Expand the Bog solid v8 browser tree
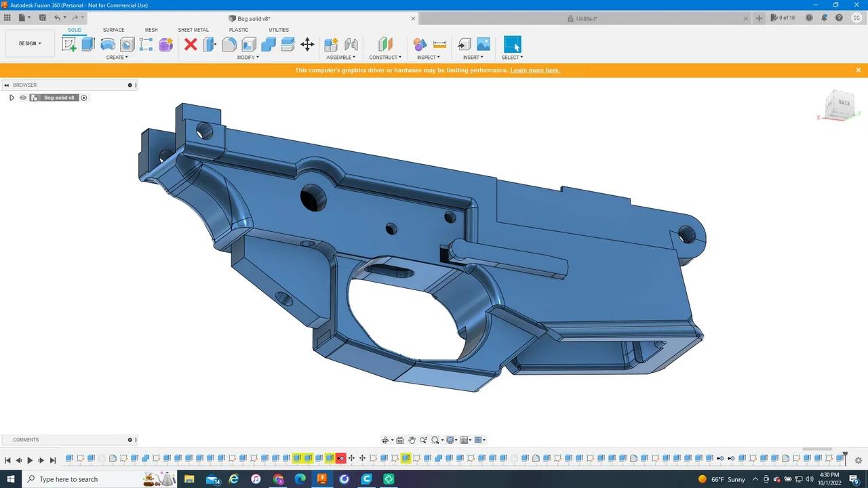 coord(12,98)
